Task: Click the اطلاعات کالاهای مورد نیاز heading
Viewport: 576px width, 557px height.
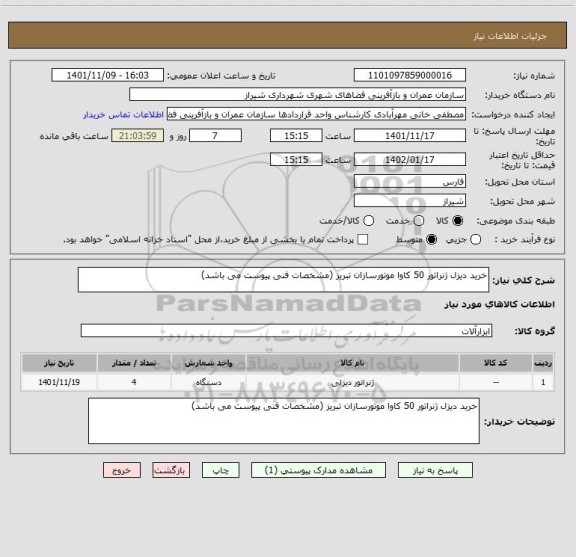Action: tap(500, 304)
